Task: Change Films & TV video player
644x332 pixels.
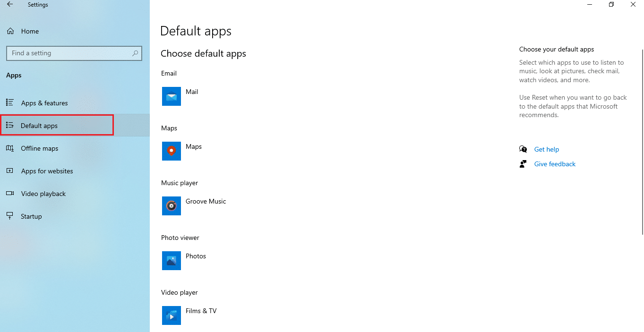Action: [201, 311]
